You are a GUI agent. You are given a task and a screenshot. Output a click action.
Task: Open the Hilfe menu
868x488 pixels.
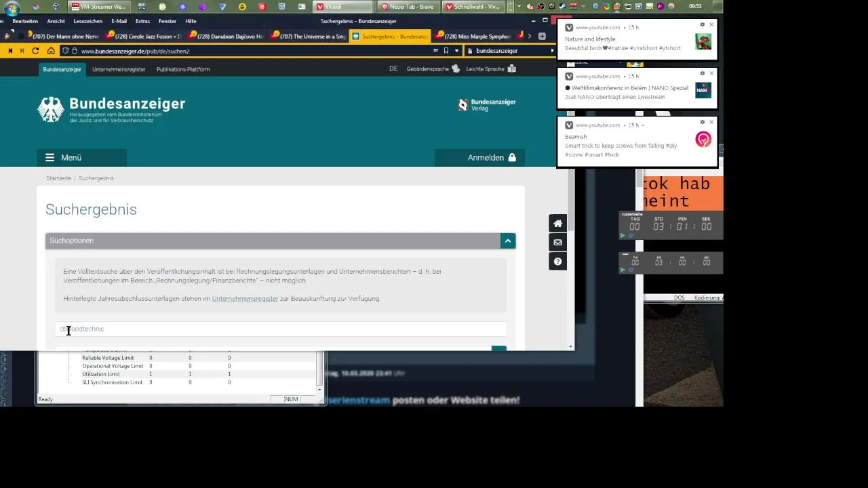pos(191,21)
